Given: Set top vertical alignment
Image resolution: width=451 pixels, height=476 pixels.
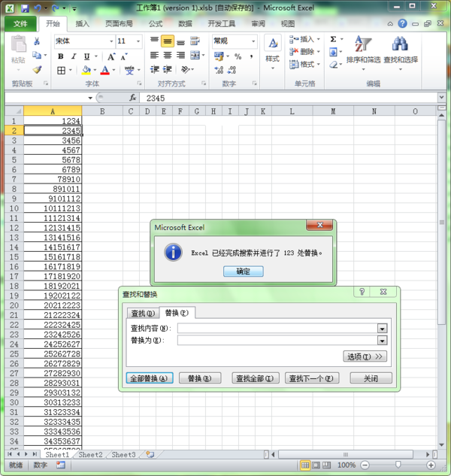Looking at the screenshot, I should [155, 41].
